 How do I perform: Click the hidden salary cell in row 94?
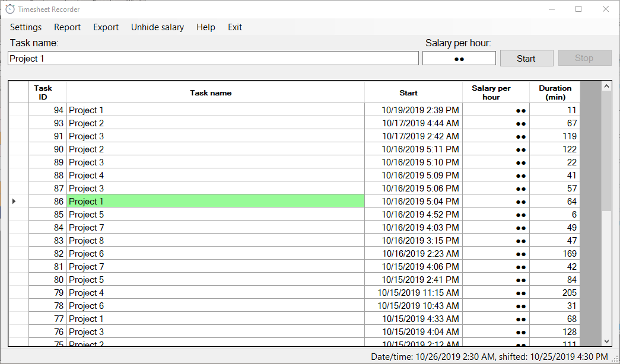pos(496,110)
